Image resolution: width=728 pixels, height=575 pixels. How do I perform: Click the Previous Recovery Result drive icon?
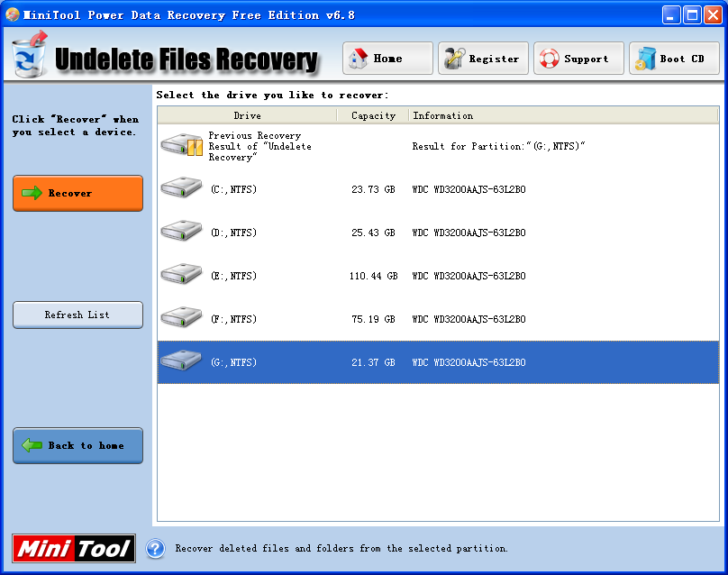182,145
